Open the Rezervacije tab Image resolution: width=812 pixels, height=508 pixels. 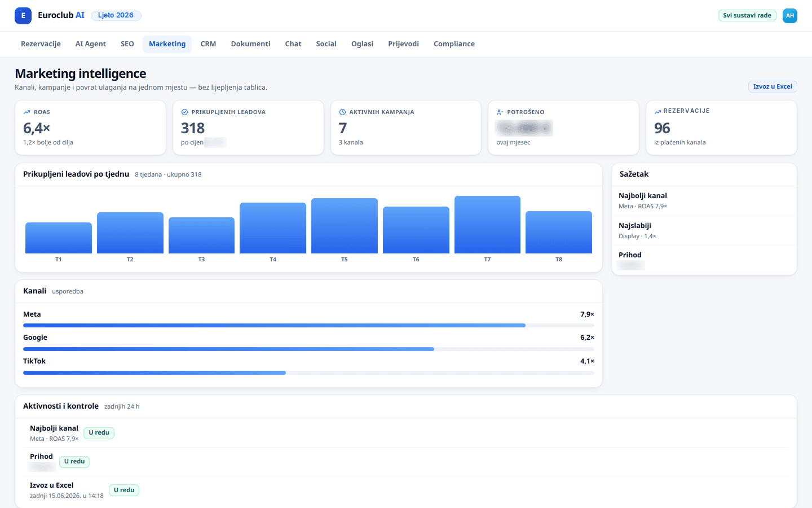coord(41,44)
